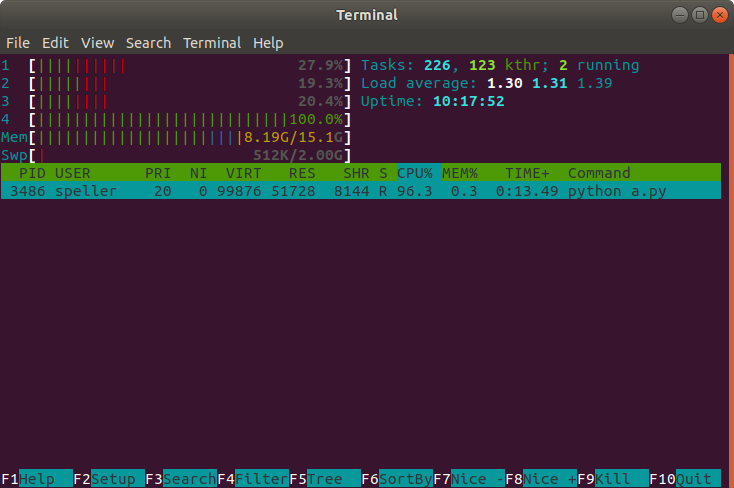This screenshot has height=488, width=734.
Task: Sort by the RES column header
Action: (302, 173)
